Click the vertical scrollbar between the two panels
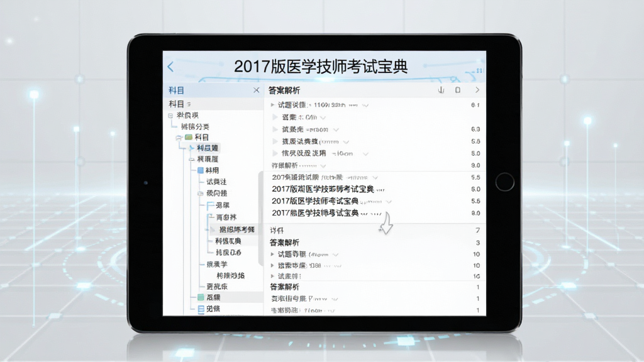Image resolution: width=644 pixels, height=362 pixels. pos(260,218)
